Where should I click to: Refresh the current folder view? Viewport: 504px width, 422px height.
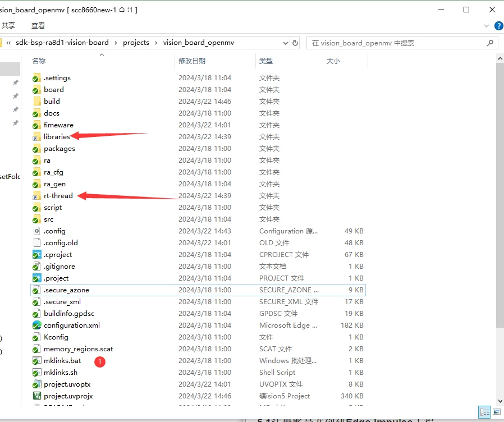(295, 43)
